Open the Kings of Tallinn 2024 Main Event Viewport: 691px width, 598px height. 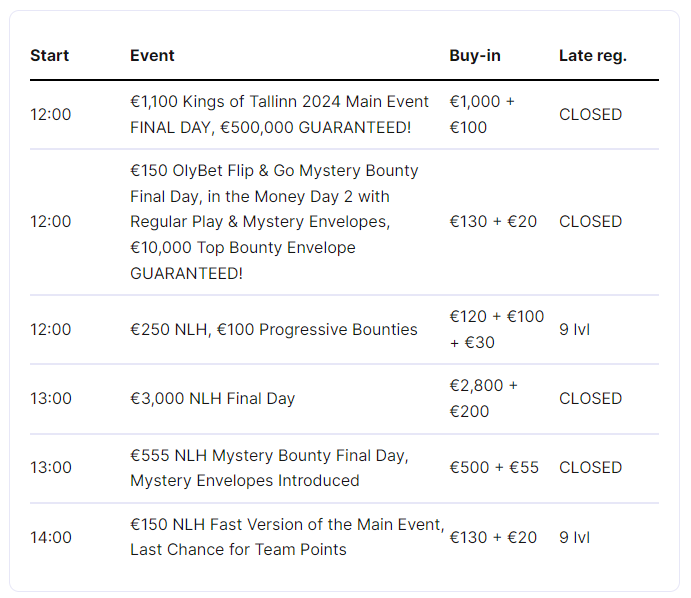point(279,115)
